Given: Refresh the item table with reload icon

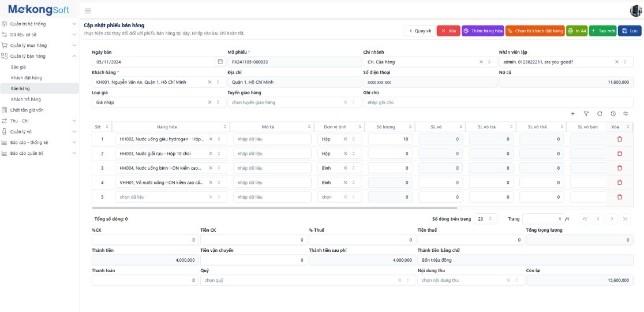Looking at the screenshot, I should [600, 114].
